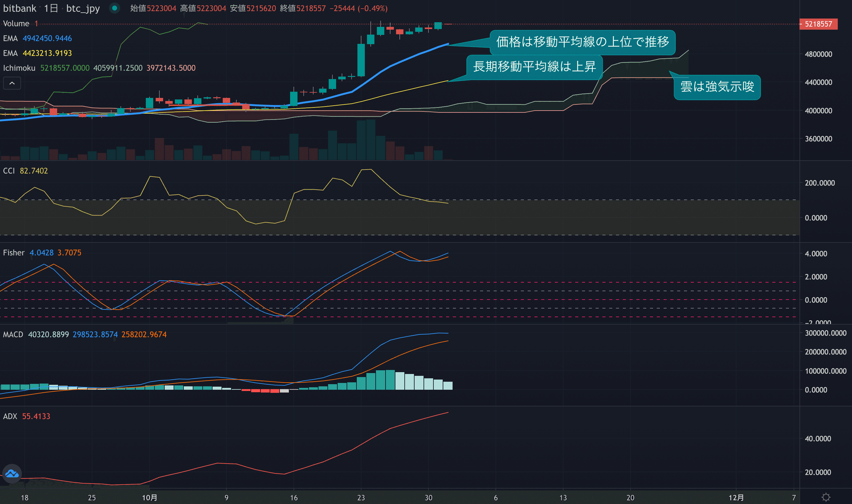Click the market status dot beside btc_jpy

tap(115, 8)
